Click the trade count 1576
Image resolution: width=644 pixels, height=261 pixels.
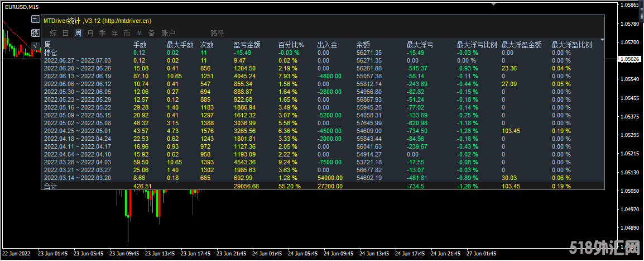206,131
